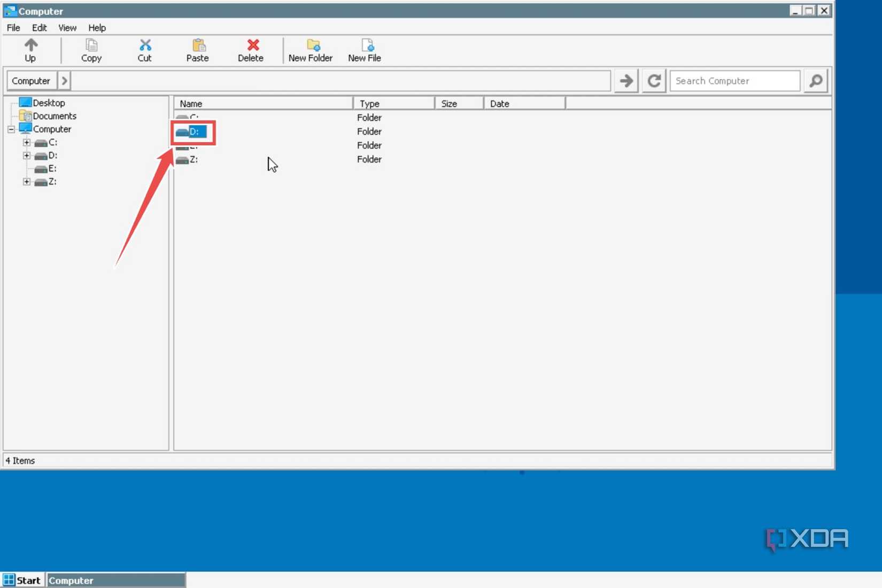This screenshot has width=882, height=588.
Task: Sort by the Type column header
Action: 394,103
